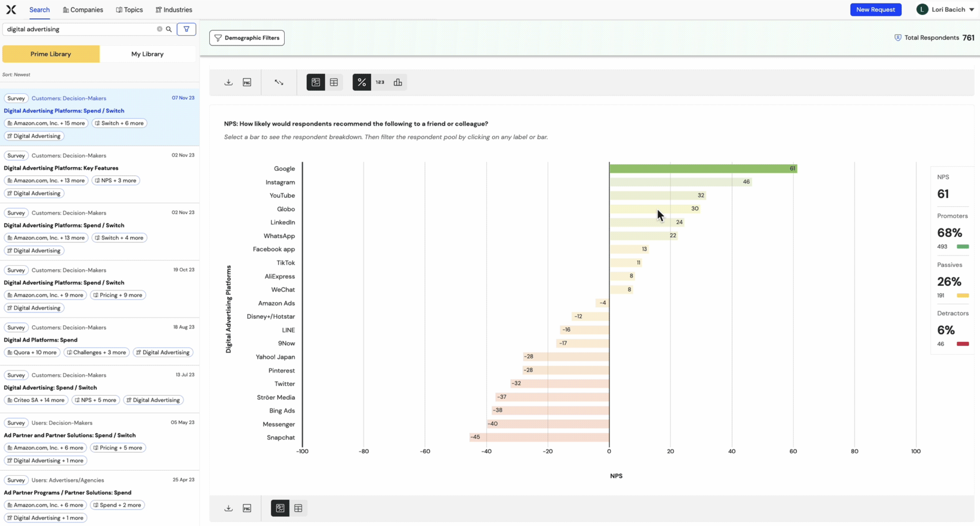Expand the Challenges + 3 more tag
Screen dimensions: 980x526
tap(97, 353)
